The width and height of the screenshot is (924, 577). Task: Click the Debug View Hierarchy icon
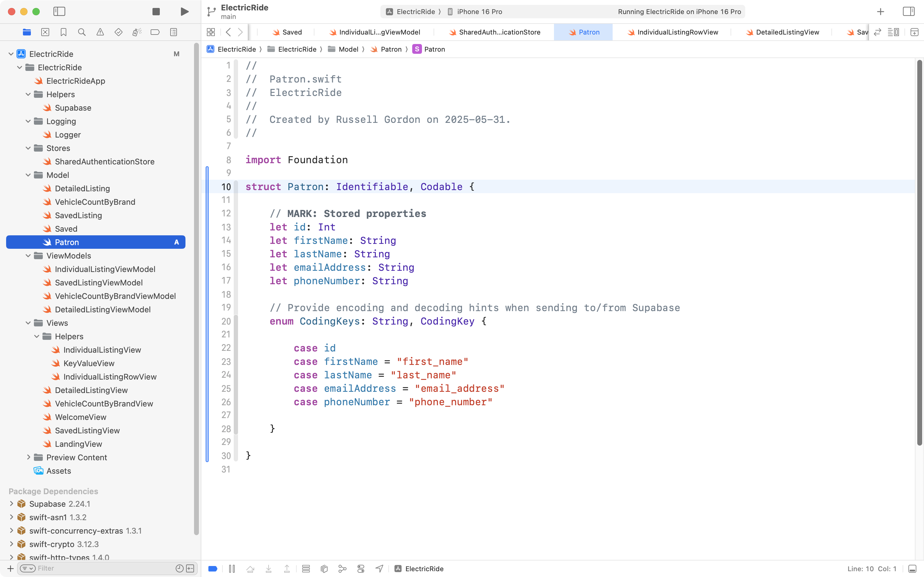click(x=324, y=569)
